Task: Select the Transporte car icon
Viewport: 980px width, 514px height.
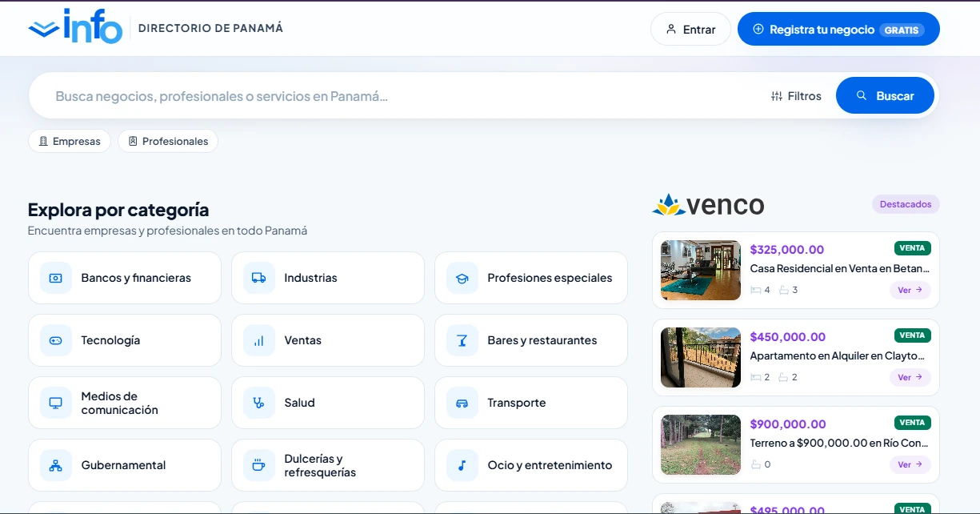Action: coord(462,403)
